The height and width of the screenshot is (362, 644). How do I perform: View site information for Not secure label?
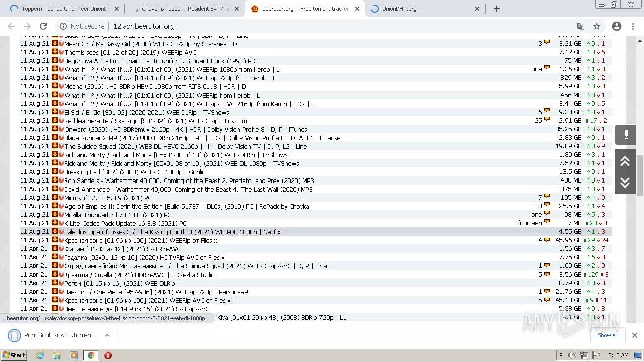coord(82,26)
